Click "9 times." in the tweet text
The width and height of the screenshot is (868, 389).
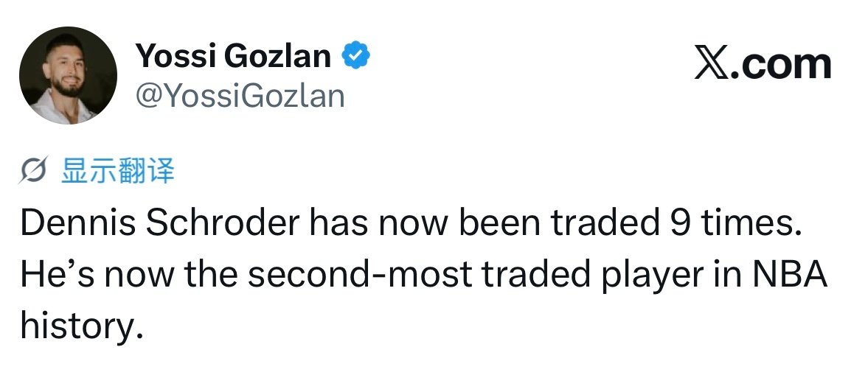coord(732,223)
